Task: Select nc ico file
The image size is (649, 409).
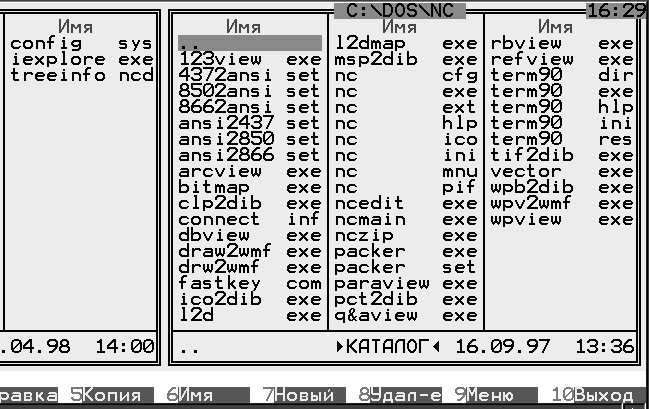Action: 406,140
